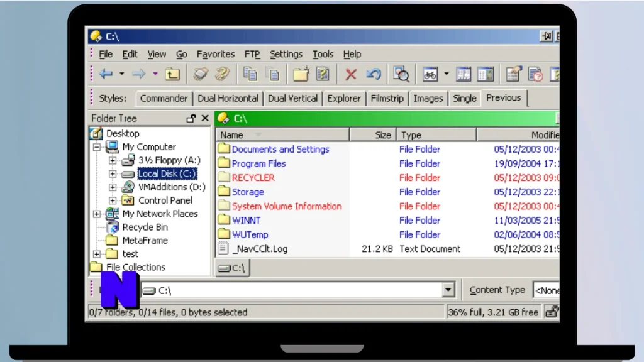Click the handshake with question mark icon
This screenshot has height=362, width=644.
point(223,74)
